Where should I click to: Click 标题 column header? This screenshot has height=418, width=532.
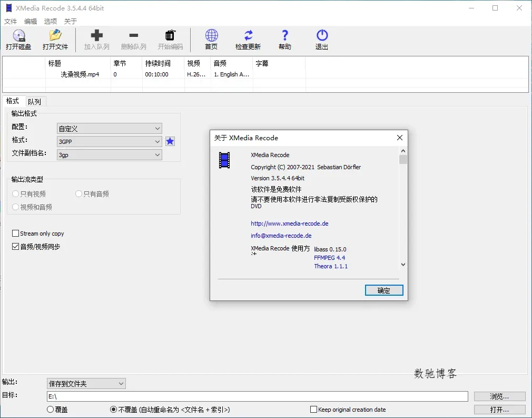pyautogui.click(x=78, y=63)
